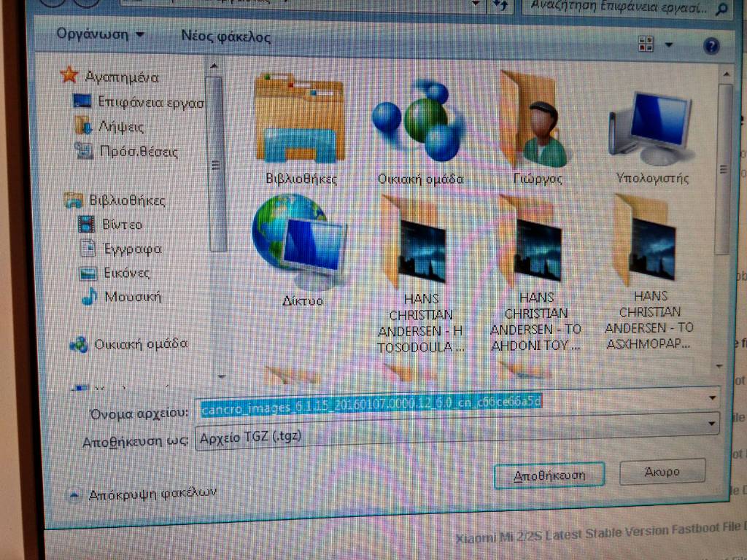
Task: Click the Όνομα αρχείου filename field
Action: pos(452,403)
